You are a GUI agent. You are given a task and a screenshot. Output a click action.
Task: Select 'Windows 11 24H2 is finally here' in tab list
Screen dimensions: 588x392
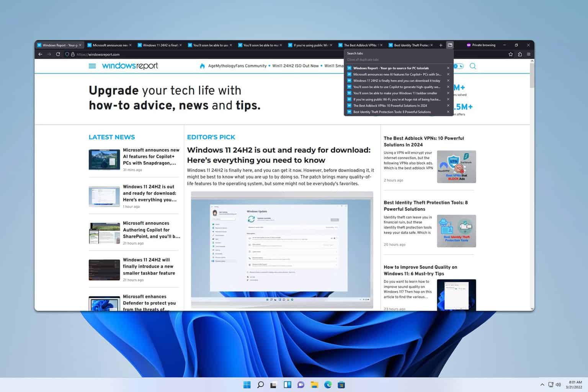(396, 81)
